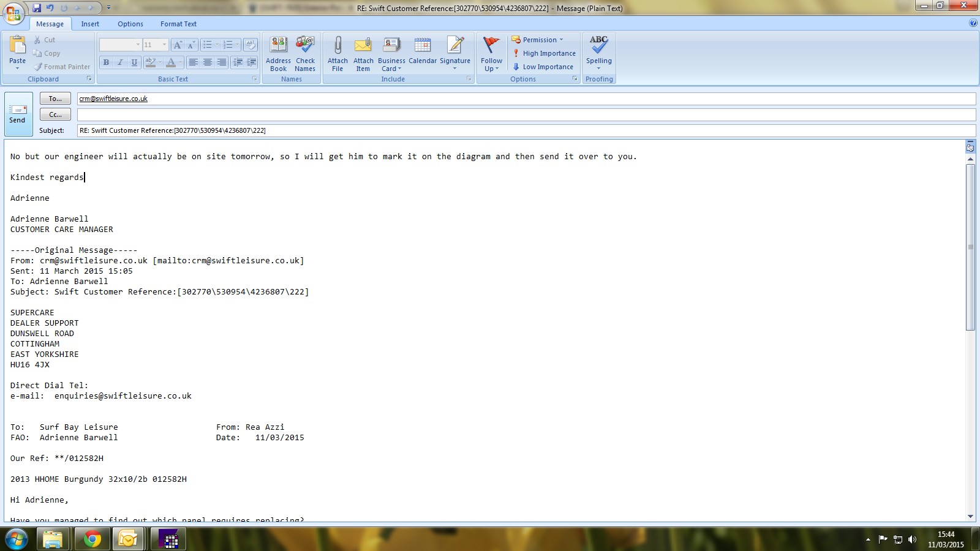The image size is (980, 551).
Task: Open the Address Book
Action: 278,54
